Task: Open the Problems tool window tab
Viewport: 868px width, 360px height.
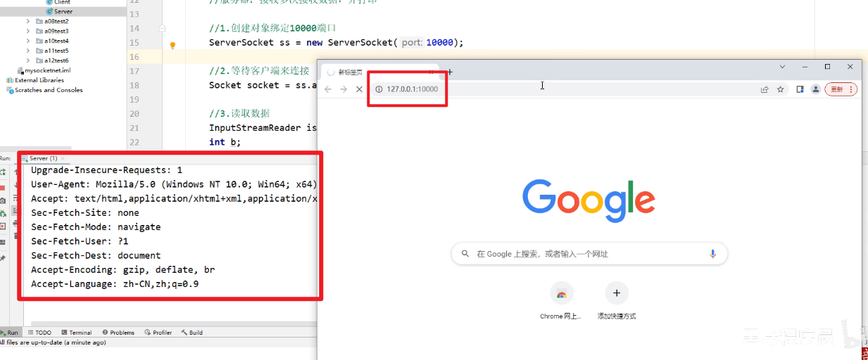Action: tap(118, 333)
